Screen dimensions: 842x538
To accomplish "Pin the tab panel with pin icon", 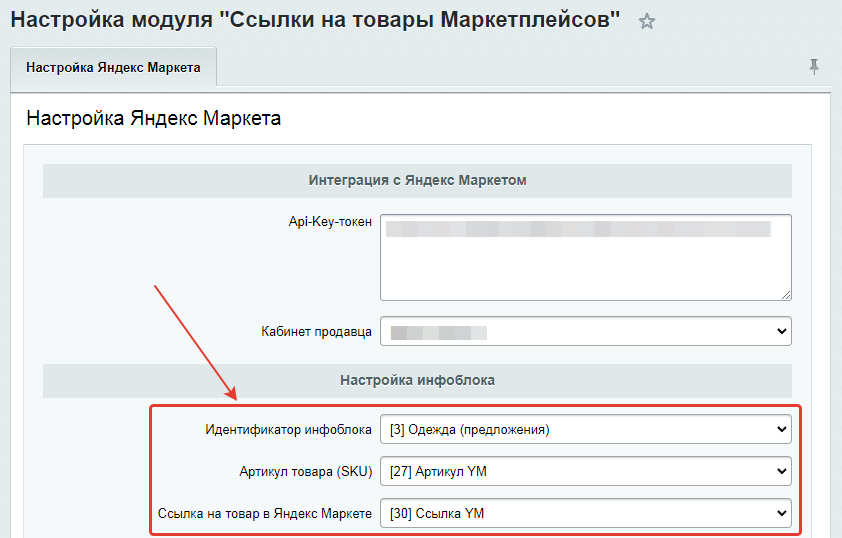I will click(814, 67).
